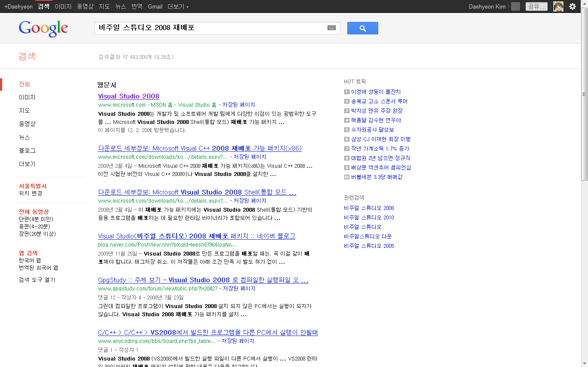The image size is (588, 367).
Task: Choose 한국어 웹 search option
Action: click(x=30, y=260)
